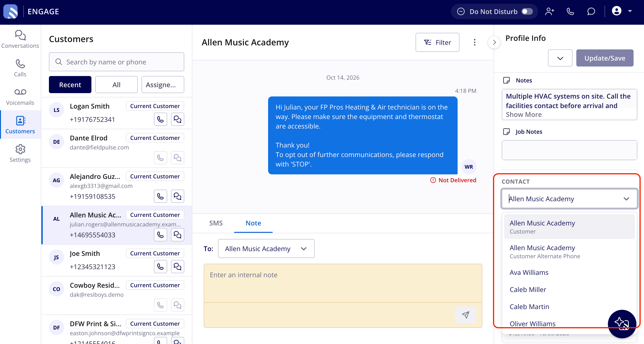The image size is (644, 344).
Task: Select the Recent customers tab
Action: 70,85
